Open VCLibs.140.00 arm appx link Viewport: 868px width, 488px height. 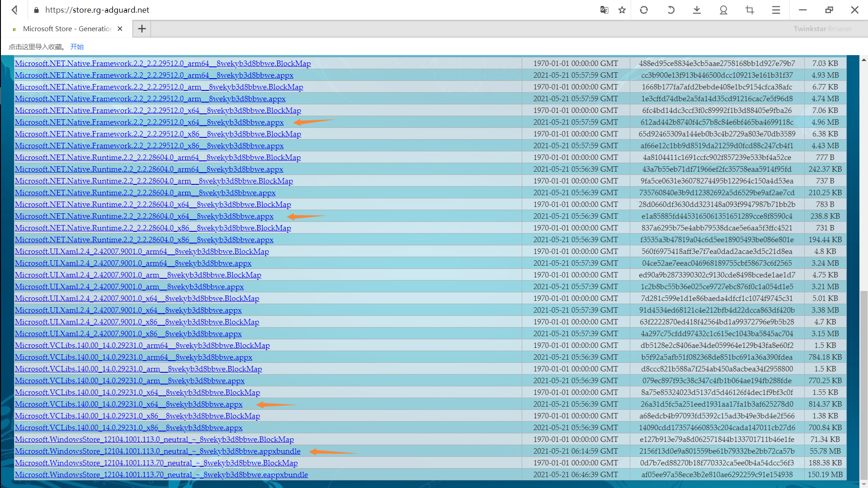130,380
